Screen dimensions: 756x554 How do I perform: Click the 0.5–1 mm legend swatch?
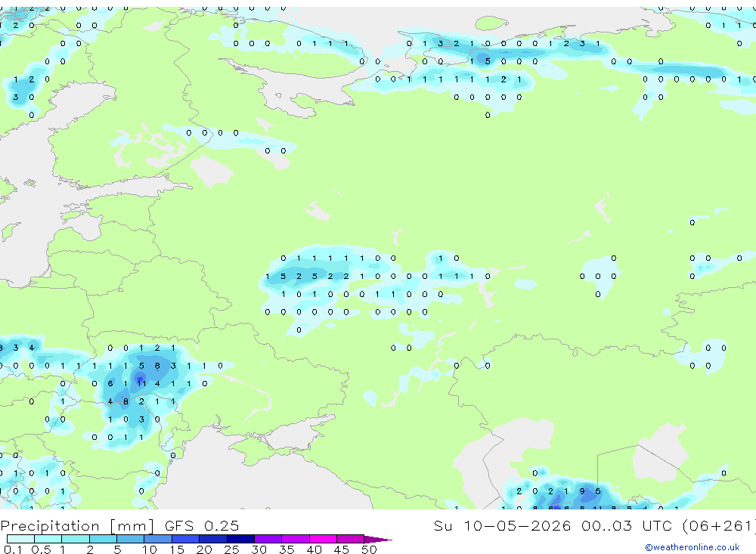click(x=48, y=539)
